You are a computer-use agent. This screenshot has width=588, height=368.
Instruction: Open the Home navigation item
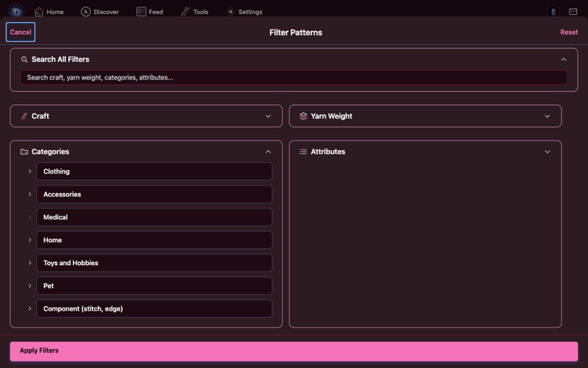[49, 12]
